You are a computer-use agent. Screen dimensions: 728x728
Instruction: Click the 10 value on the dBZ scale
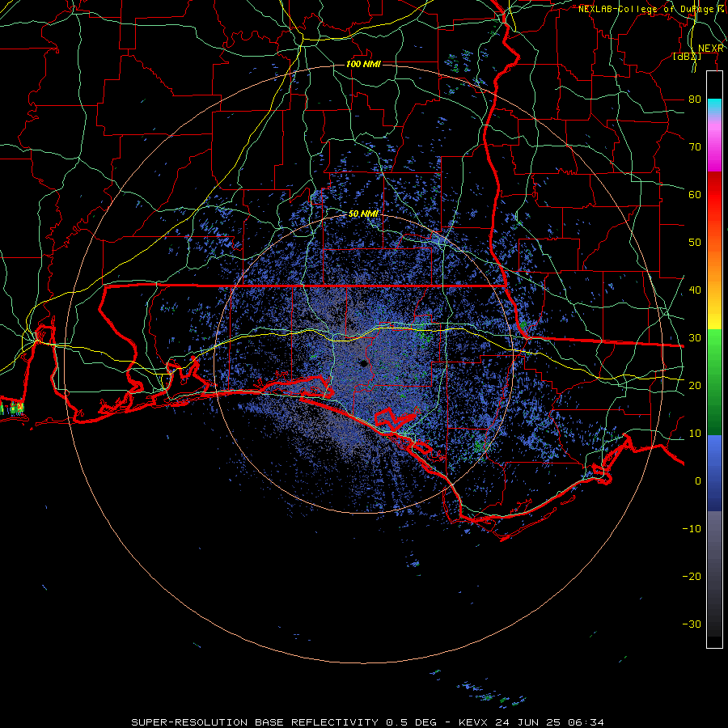[x=695, y=434]
